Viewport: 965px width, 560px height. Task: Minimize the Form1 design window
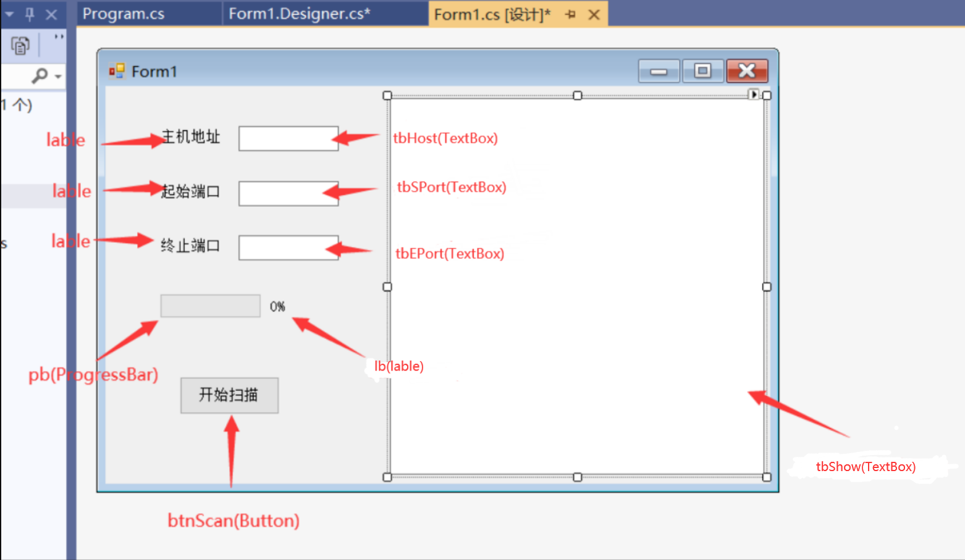(659, 71)
